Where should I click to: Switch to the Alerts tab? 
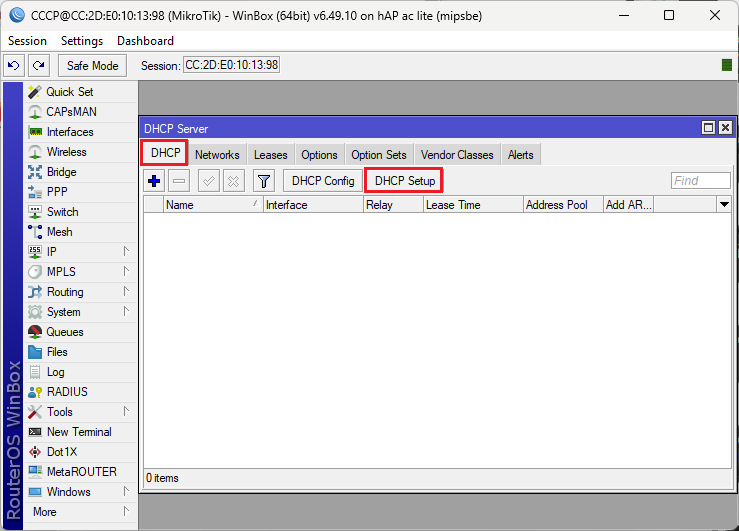tap(521, 155)
